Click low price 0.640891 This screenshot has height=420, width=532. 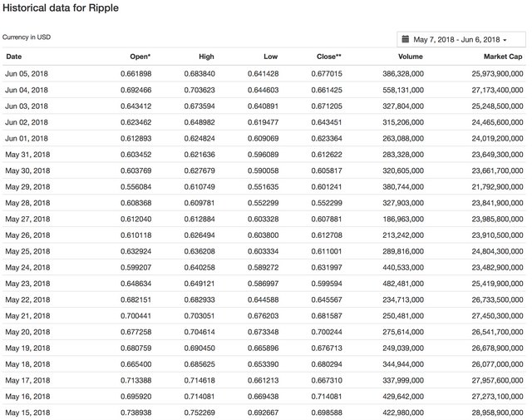[x=263, y=106]
